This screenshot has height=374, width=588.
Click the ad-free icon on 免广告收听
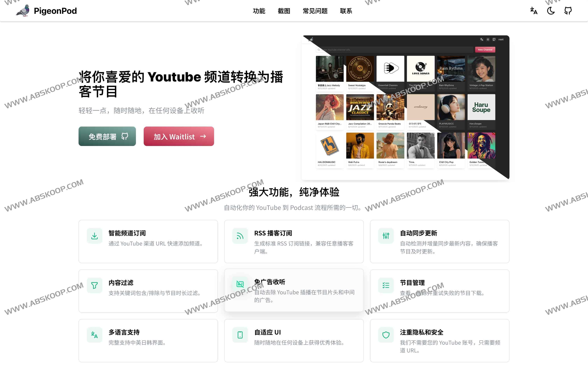point(240,284)
